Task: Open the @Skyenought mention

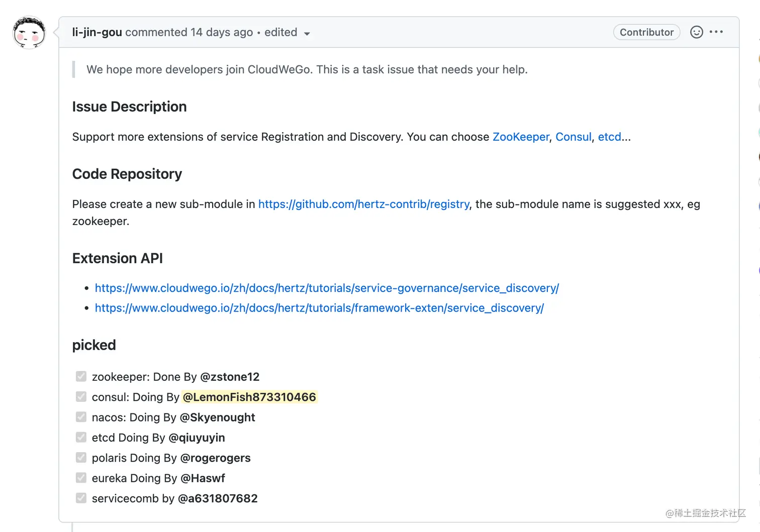Action: pos(217,417)
